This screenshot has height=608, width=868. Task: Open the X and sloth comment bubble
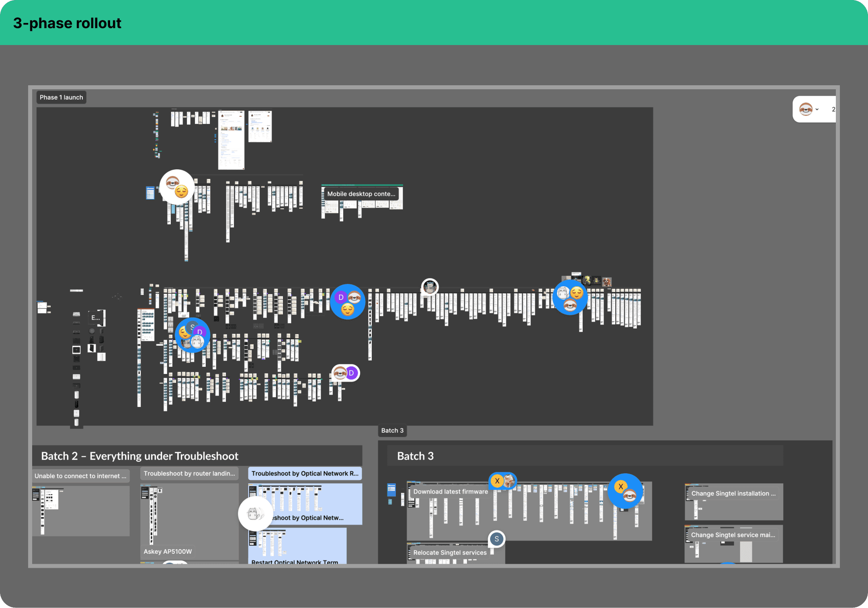tap(625, 491)
